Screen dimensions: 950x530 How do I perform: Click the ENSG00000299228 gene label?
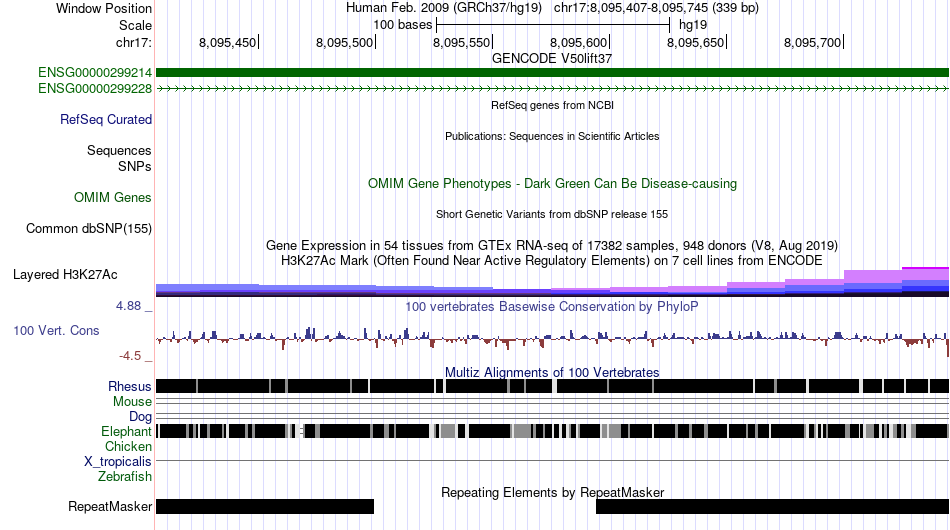click(x=95, y=88)
